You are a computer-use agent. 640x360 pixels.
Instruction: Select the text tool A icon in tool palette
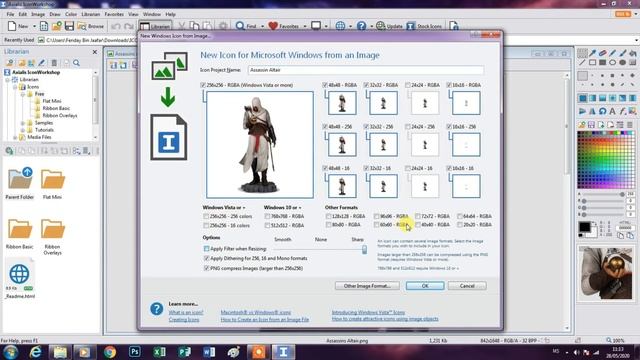coord(612,111)
